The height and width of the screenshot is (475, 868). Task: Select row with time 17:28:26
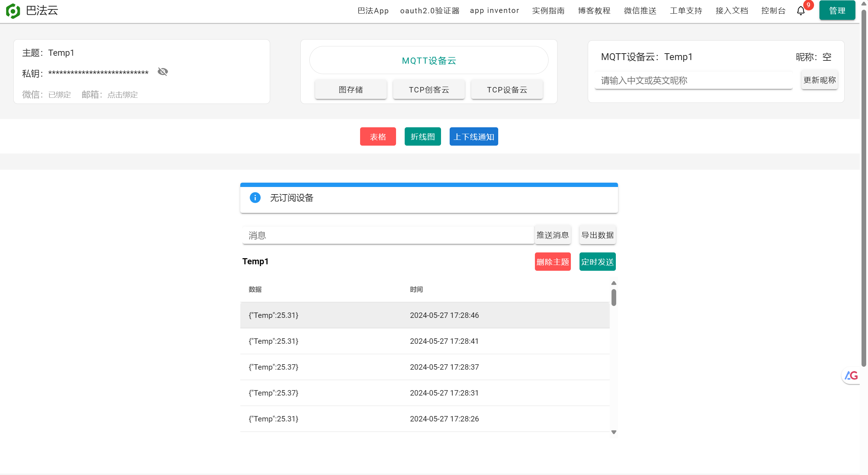point(425,419)
